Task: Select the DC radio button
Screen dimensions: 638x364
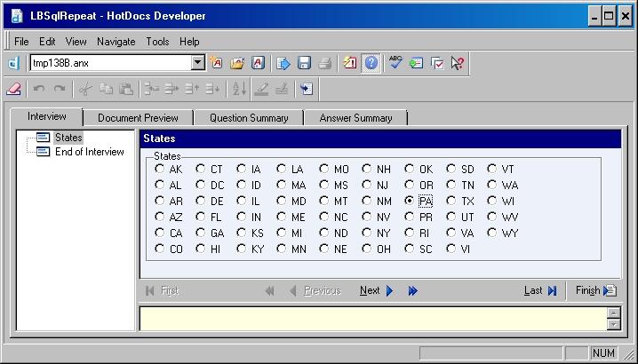Action: click(x=200, y=185)
